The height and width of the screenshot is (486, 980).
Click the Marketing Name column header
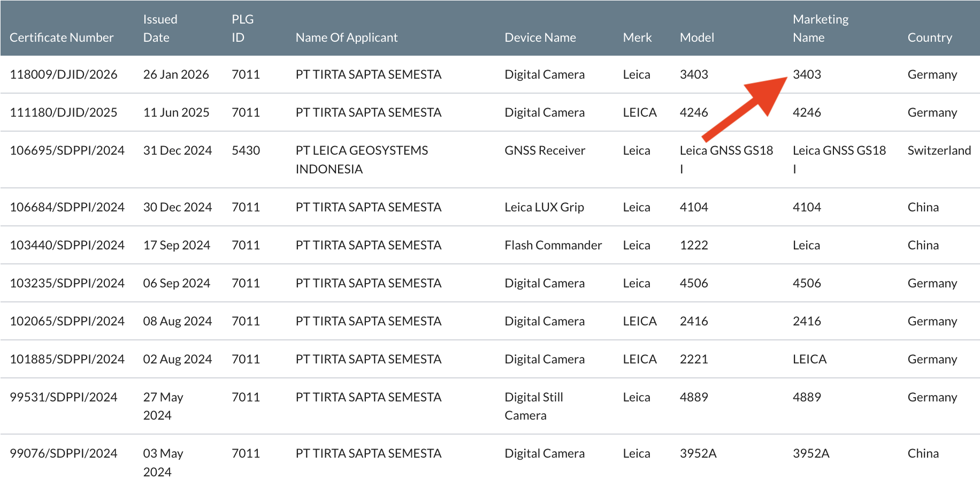[820, 28]
